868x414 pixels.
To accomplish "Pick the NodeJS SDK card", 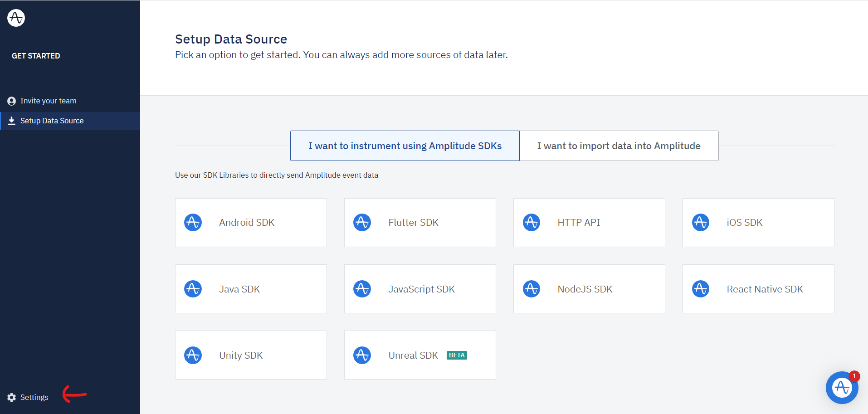I will [x=589, y=289].
